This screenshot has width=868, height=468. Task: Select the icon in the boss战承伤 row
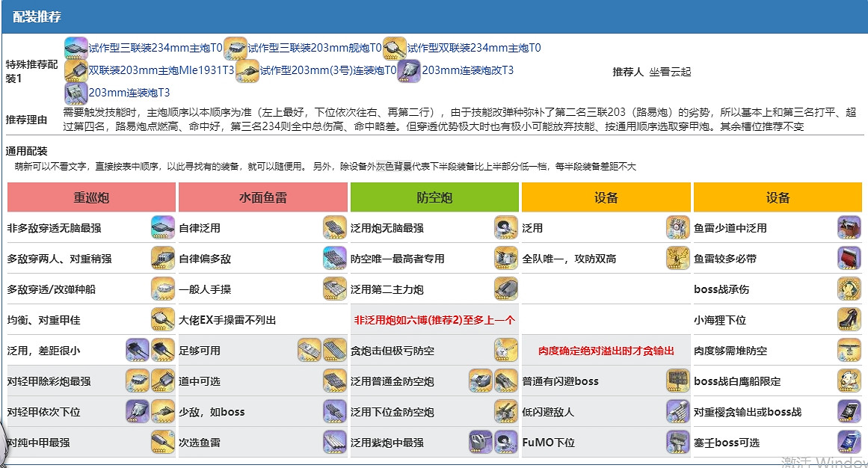[849, 289]
